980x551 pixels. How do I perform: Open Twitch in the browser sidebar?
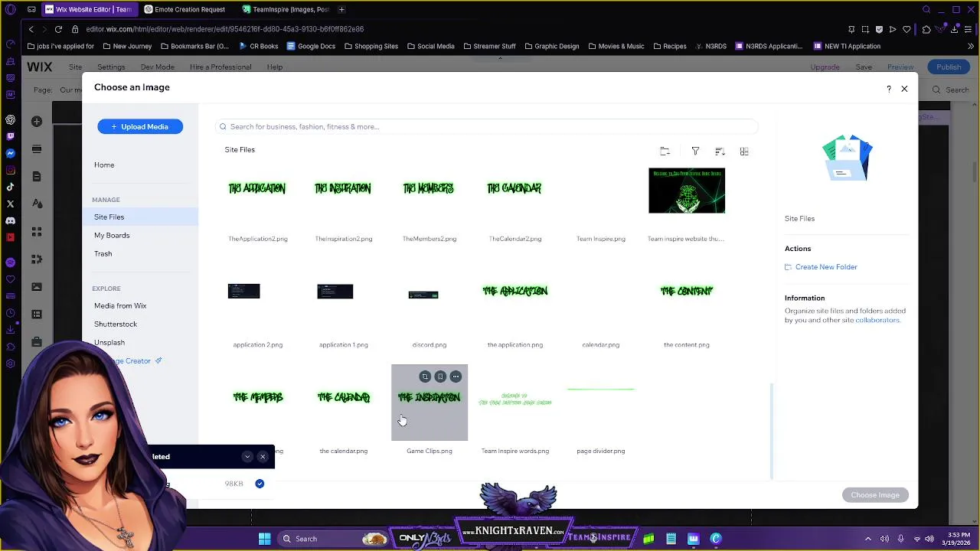(x=10, y=136)
